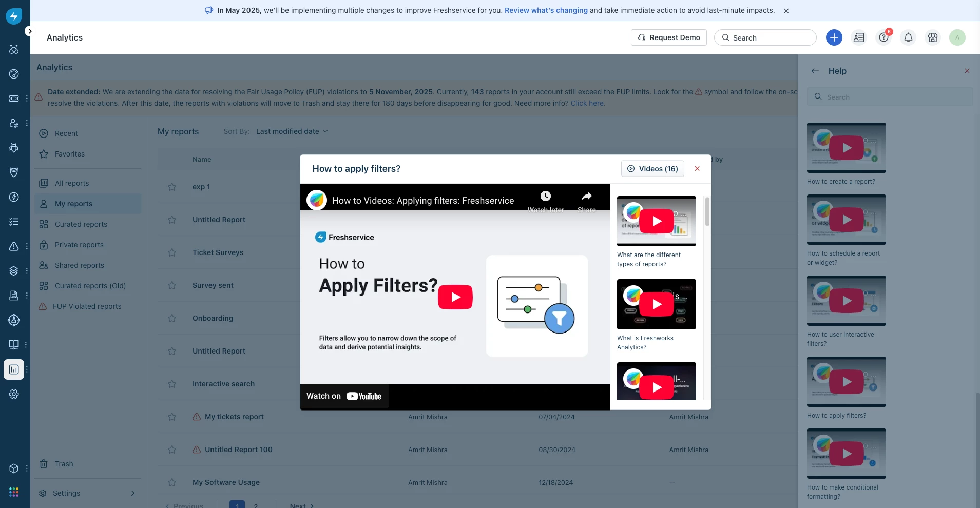Open the different types of reports video thumbnail

point(657,221)
